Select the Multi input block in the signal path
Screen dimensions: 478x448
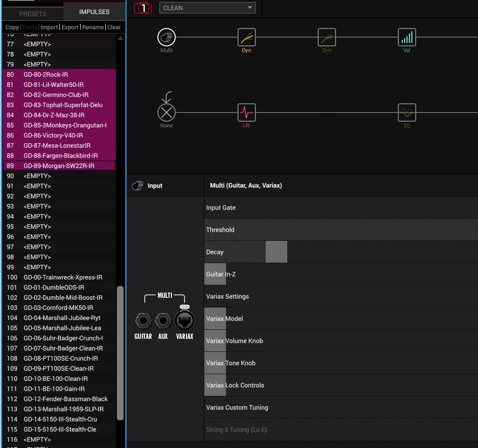(x=167, y=37)
